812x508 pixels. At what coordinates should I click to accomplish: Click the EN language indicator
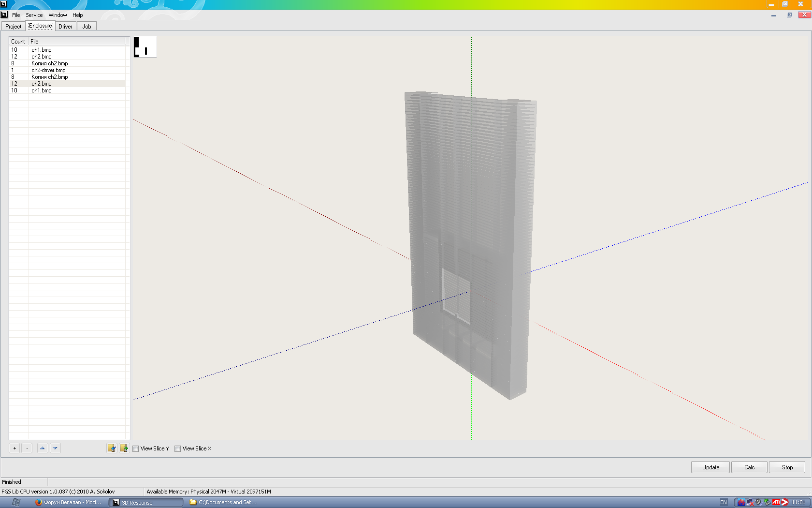724,502
